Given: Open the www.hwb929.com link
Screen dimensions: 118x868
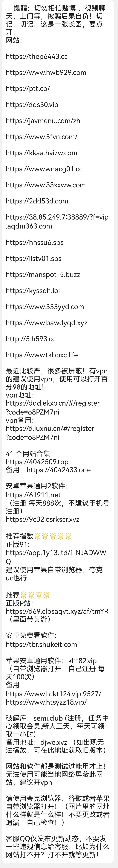Looking at the screenshot, I should 46,72.
